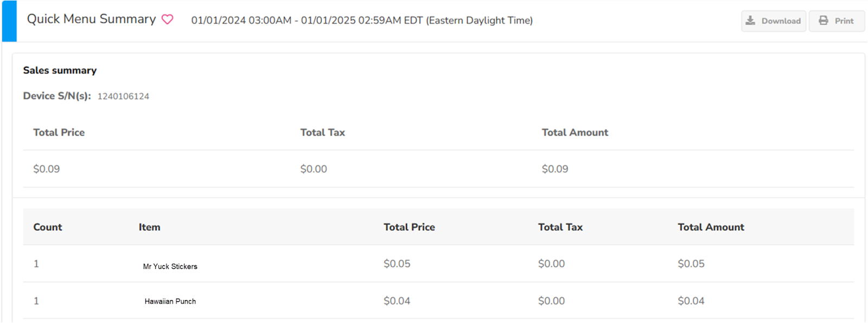868x323 pixels.
Task: Click the heart favorite icon
Action: coord(168,20)
